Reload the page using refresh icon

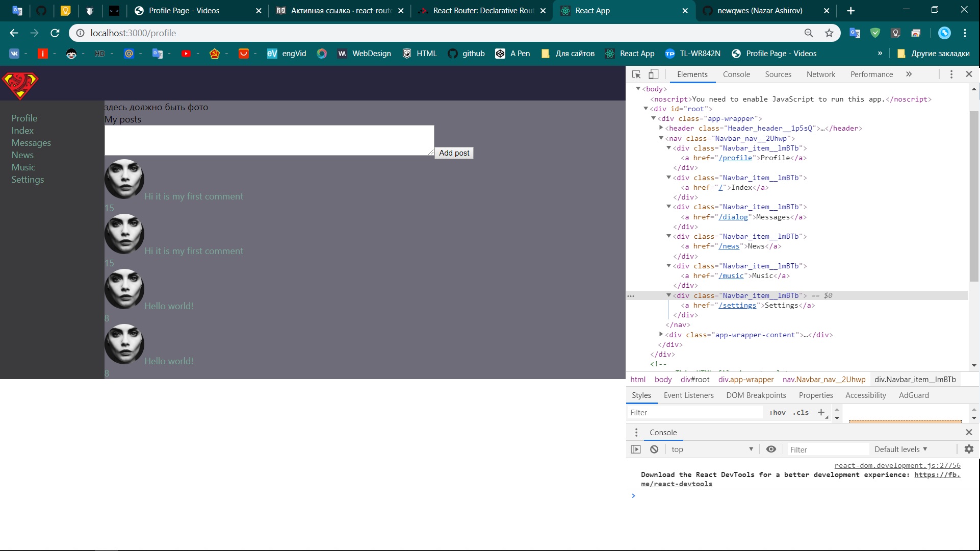coord(55,33)
